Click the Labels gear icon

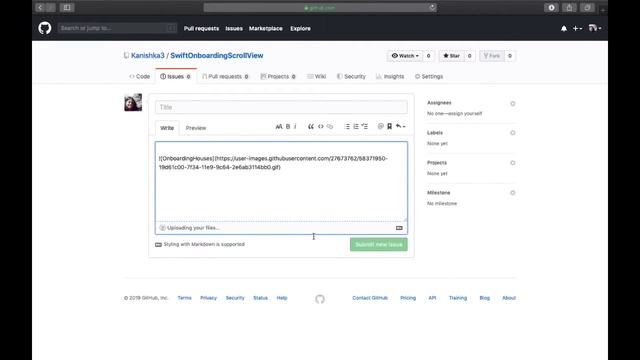coord(513,133)
